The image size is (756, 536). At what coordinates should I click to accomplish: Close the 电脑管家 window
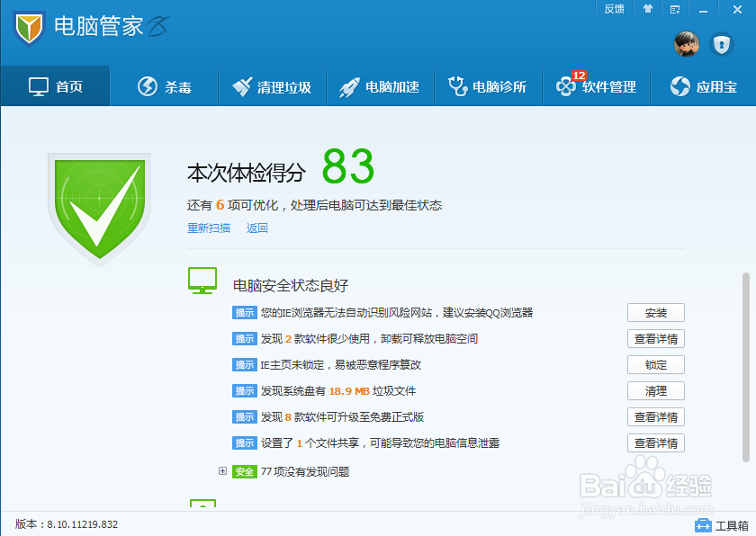click(x=737, y=9)
